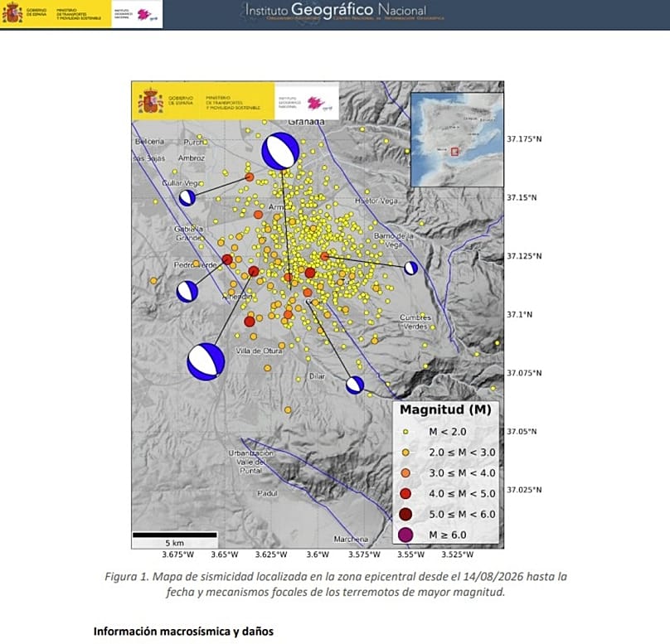Viewport: 670px width, 644px height.
Task: Click the 'M ≥ 6.0' legend label
Action: point(448,535)
